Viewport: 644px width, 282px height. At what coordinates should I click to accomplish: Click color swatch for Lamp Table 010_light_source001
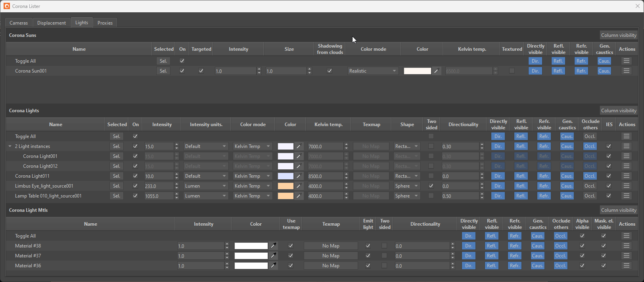(x=286, y=196)
